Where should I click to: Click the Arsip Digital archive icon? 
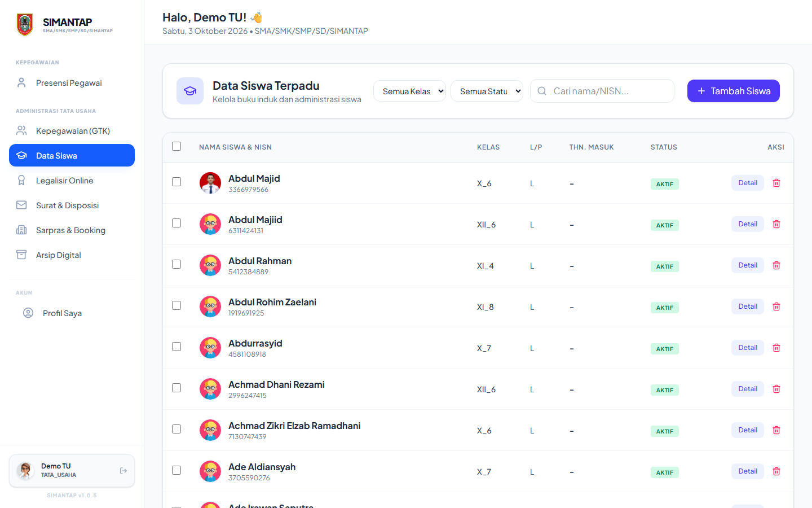pos(21,255)
